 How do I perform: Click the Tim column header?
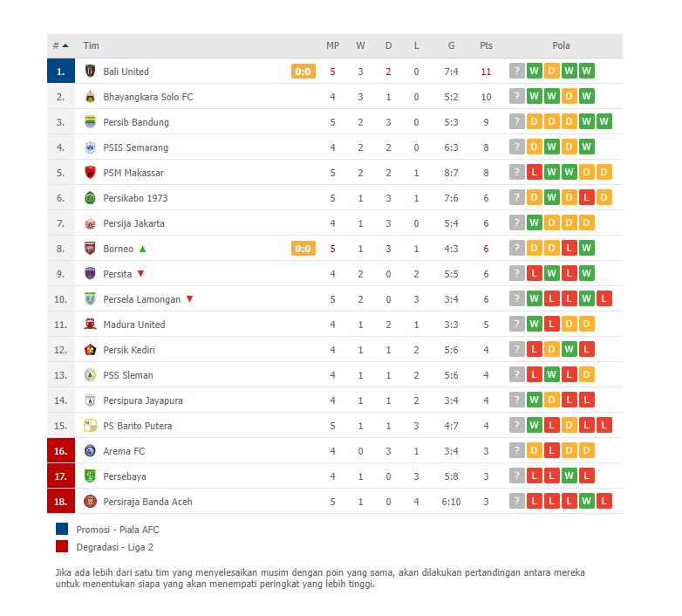(x=91, y=45)
